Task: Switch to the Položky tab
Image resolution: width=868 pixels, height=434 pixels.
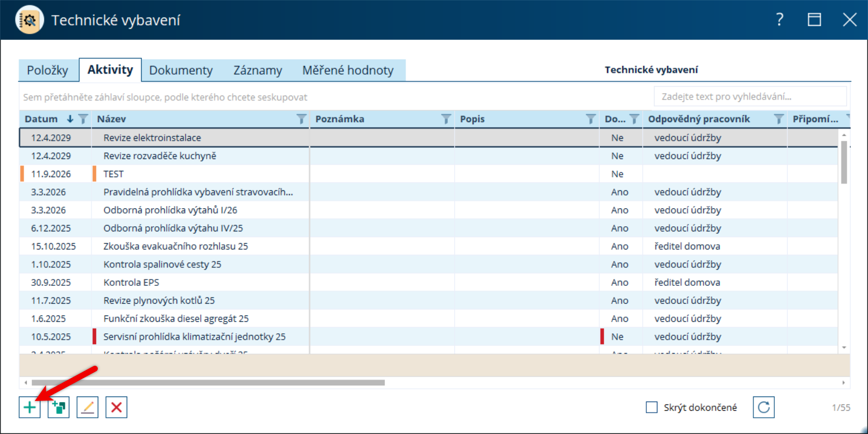Action: pos(48,71)
